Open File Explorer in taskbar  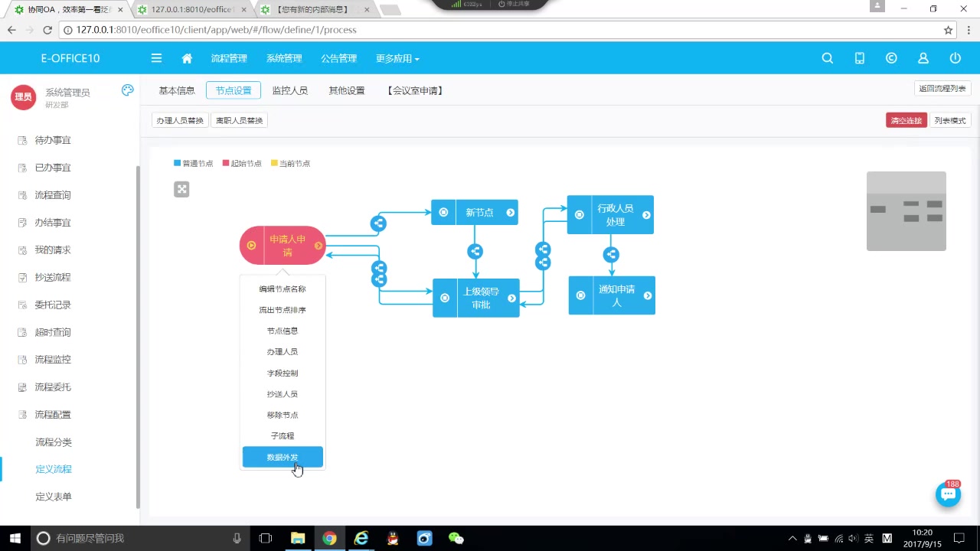point(298,538)
